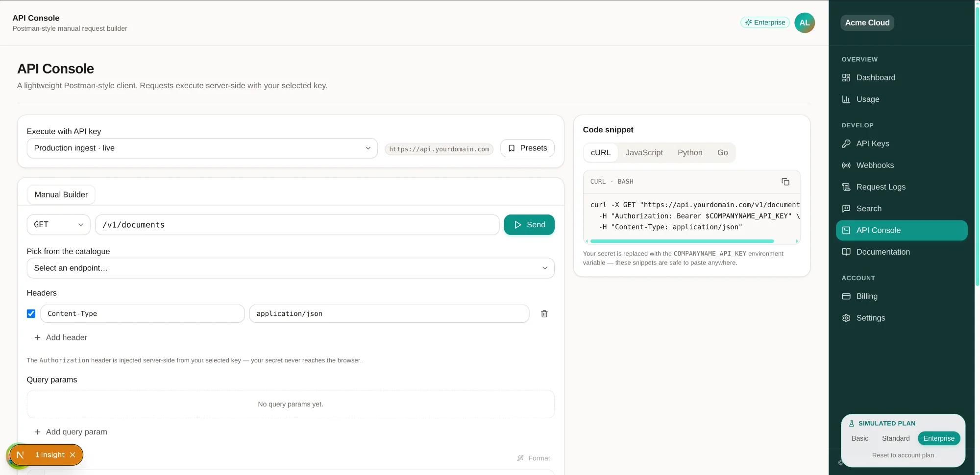Switch snippet to JavaScript
The height and width of the screenshot is (475, 980).
(x=644, y=153)
